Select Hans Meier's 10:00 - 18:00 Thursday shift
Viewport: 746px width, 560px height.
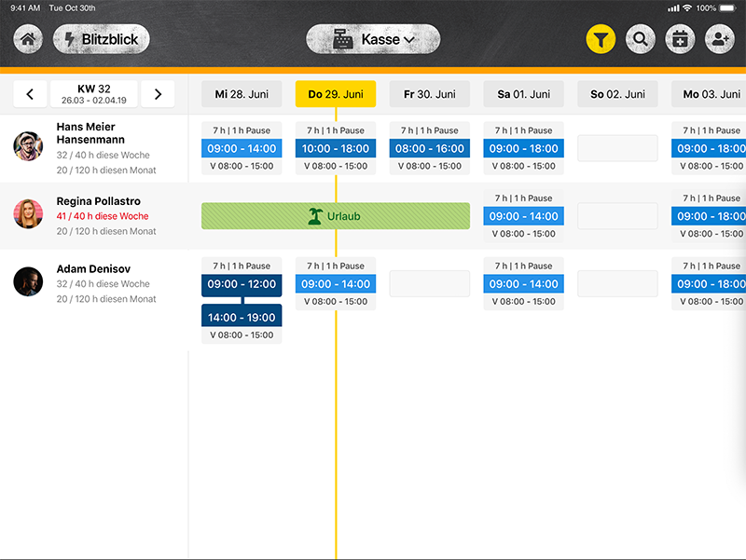336,148
